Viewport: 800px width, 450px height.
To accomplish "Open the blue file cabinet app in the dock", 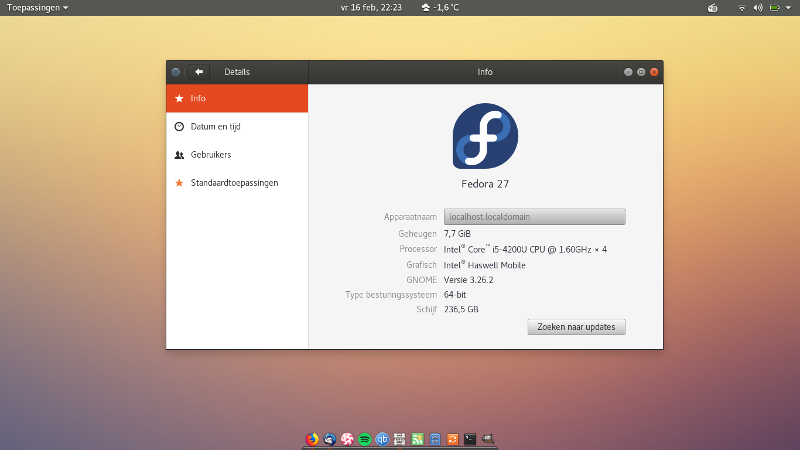I will (435, 439).
